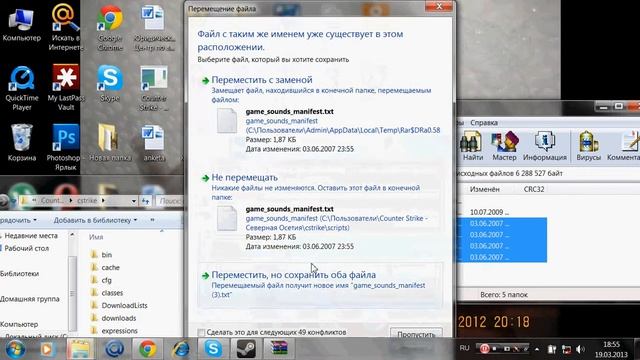Viewport: 640px width, 360px height.
Task: Choose Не перемещать option
Action: point(244,178)
